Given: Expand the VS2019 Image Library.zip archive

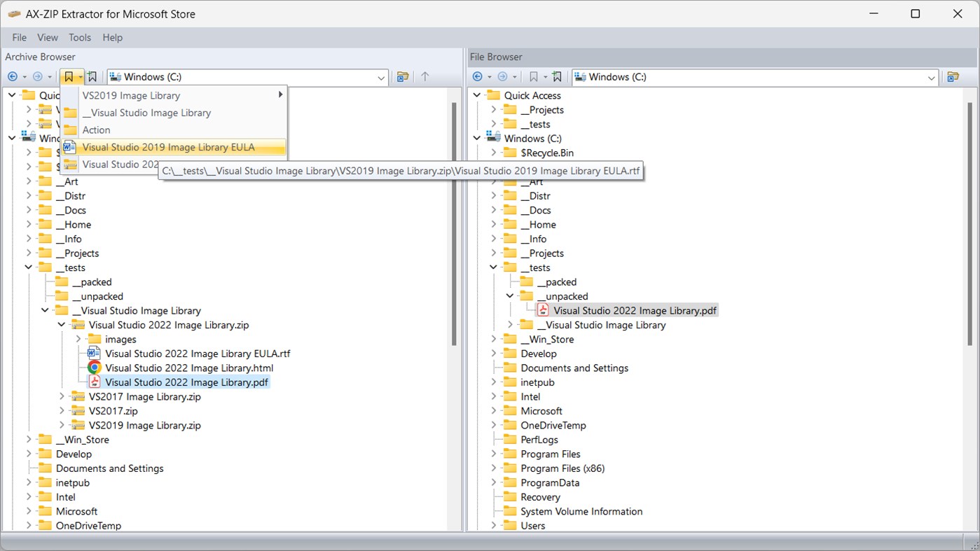Looking at the screenshot, I should click(x=62, y=425).
